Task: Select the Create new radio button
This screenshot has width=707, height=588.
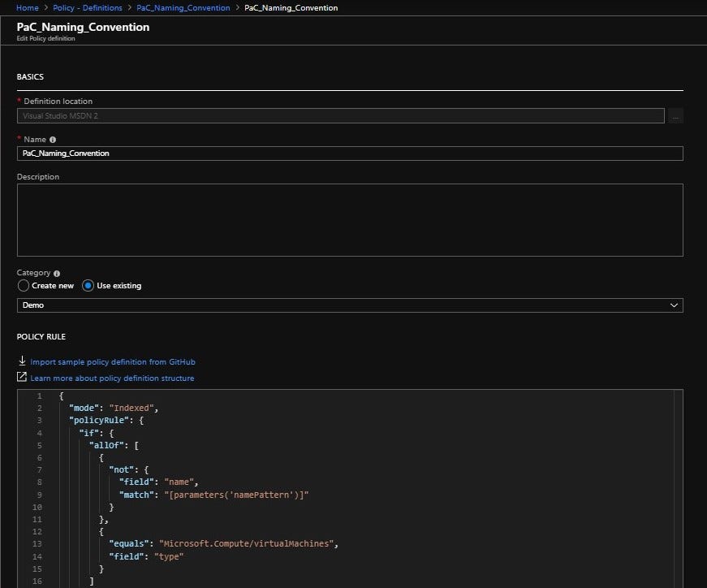Action: 24,286
